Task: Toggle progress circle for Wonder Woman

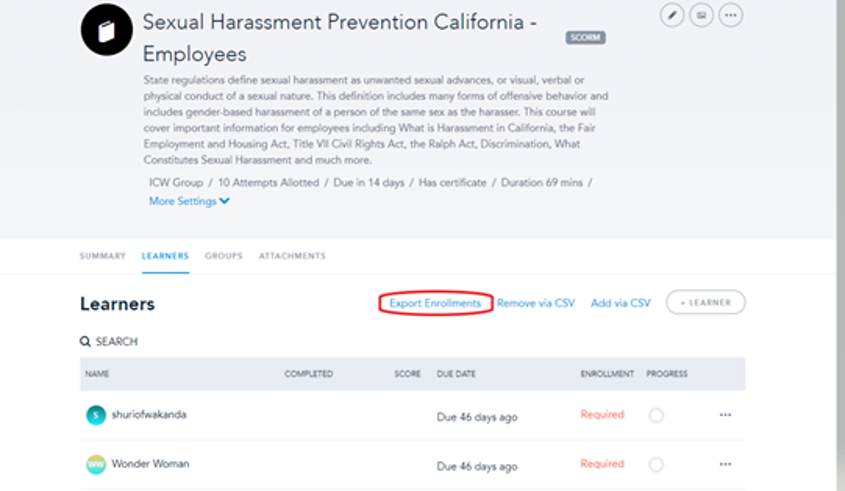Action: (x=656, y=464)
